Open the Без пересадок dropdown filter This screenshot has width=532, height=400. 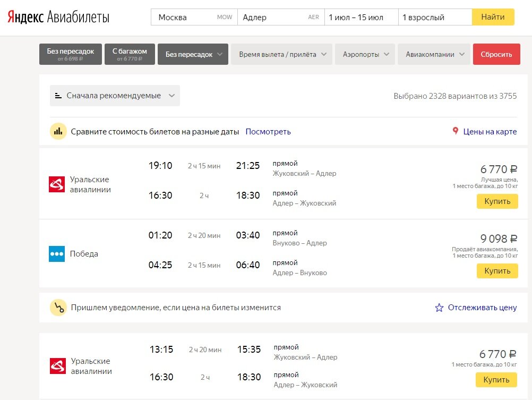point(193,54)
